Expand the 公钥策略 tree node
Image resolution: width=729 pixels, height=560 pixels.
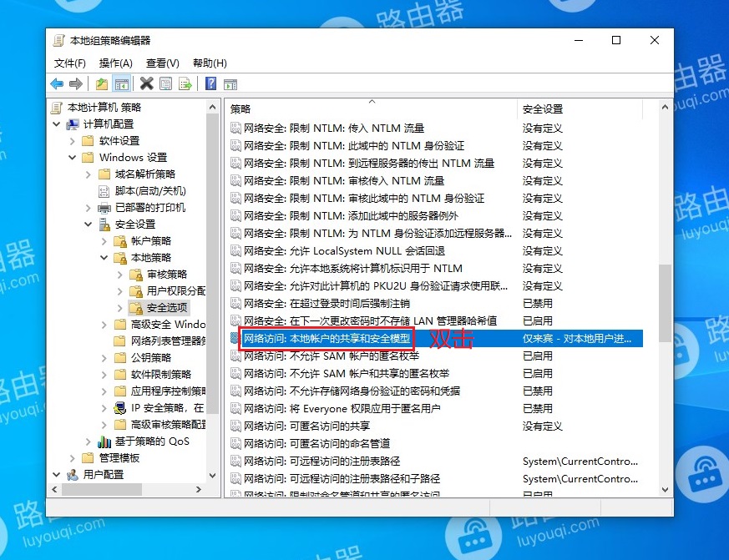tap(104, 358)
